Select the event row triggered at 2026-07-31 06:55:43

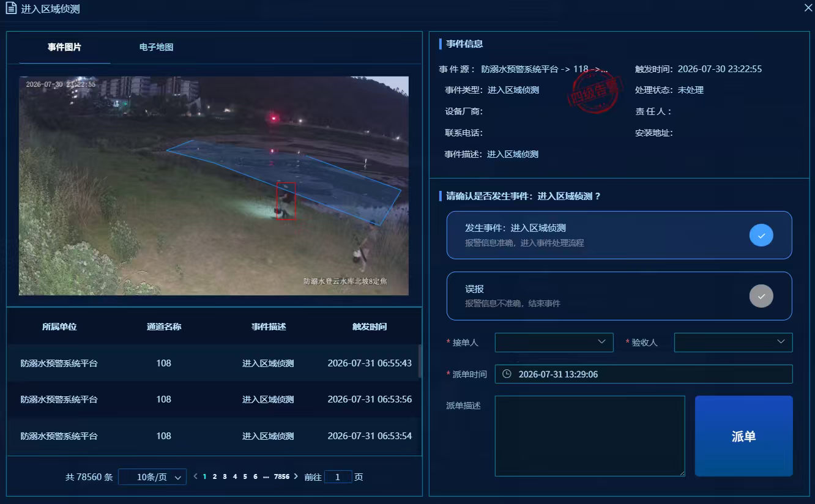point(214,363)
